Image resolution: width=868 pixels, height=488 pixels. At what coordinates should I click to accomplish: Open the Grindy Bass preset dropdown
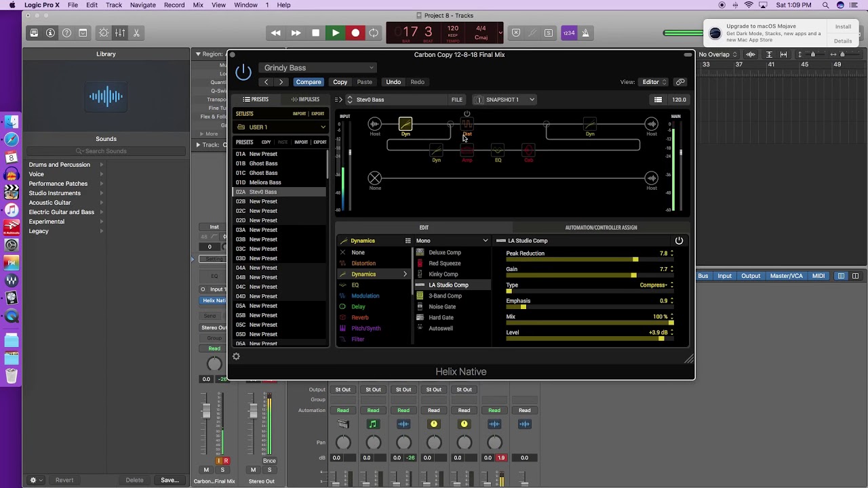point(317,68)
